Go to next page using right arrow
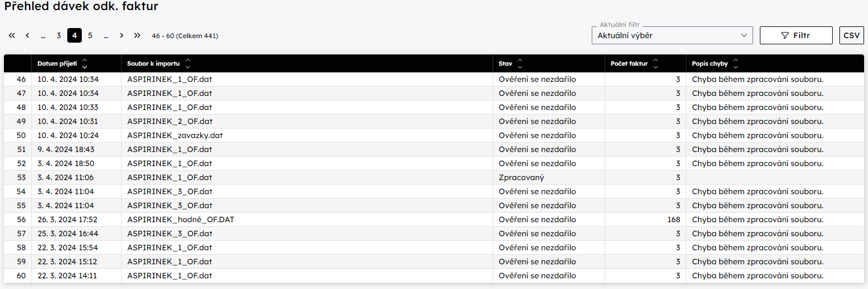Screen dimensions: 868x289 (122, 35)
